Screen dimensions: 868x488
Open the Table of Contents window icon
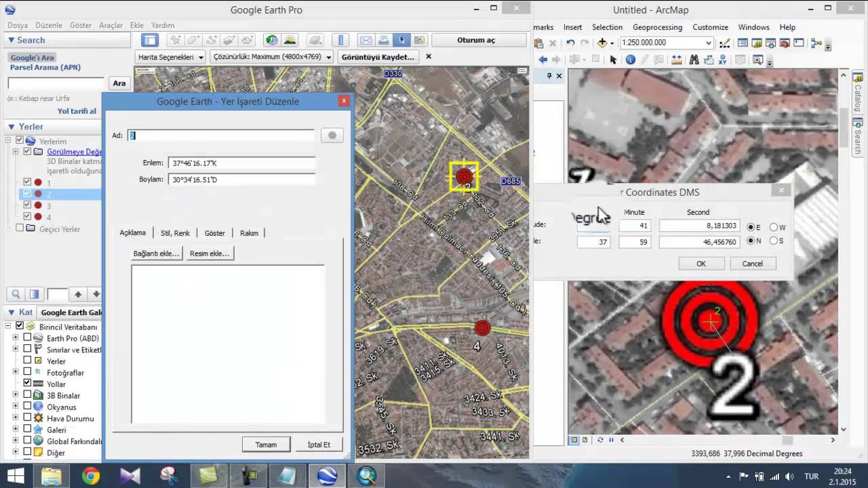(x=743, y=43)
